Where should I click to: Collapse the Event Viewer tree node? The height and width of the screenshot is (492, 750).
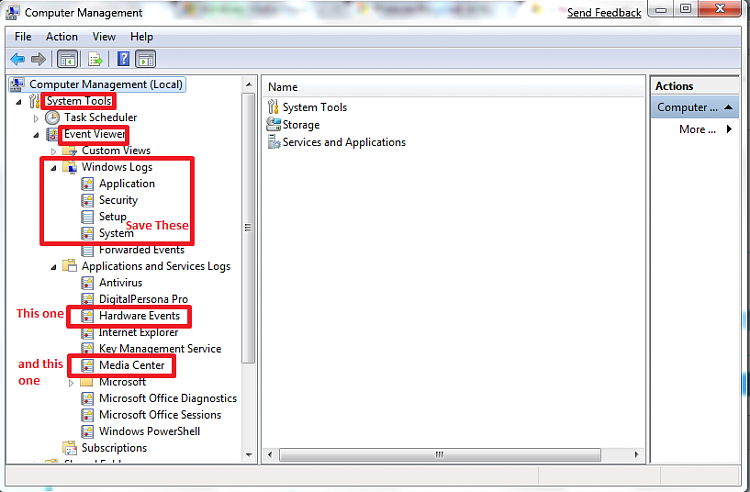coord(36,135)
